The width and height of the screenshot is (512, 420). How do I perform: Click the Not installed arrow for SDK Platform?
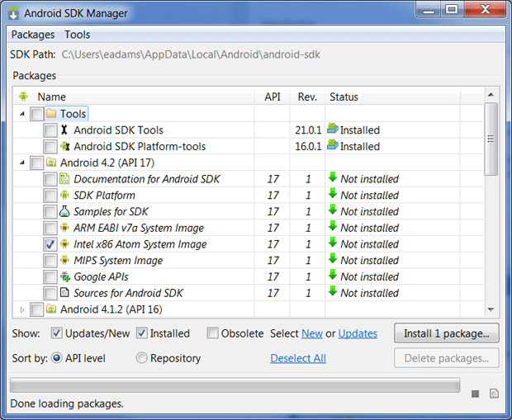coord(333,194)
